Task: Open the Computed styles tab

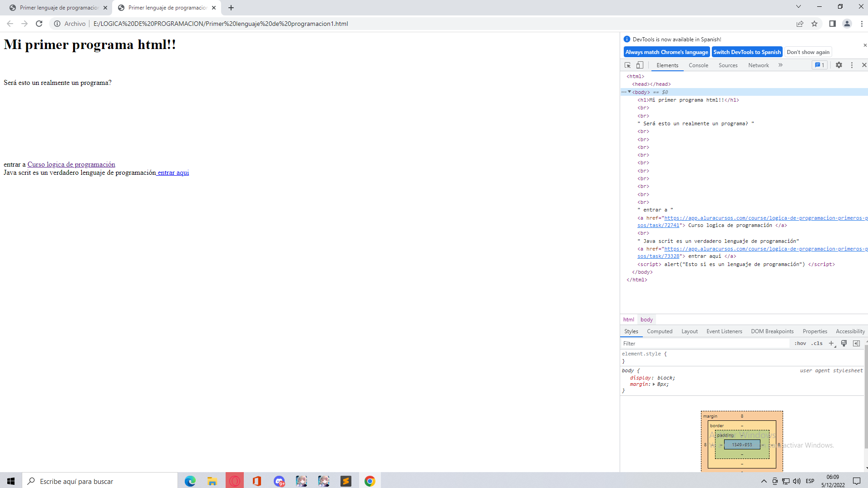Action: tap(659, 331)
